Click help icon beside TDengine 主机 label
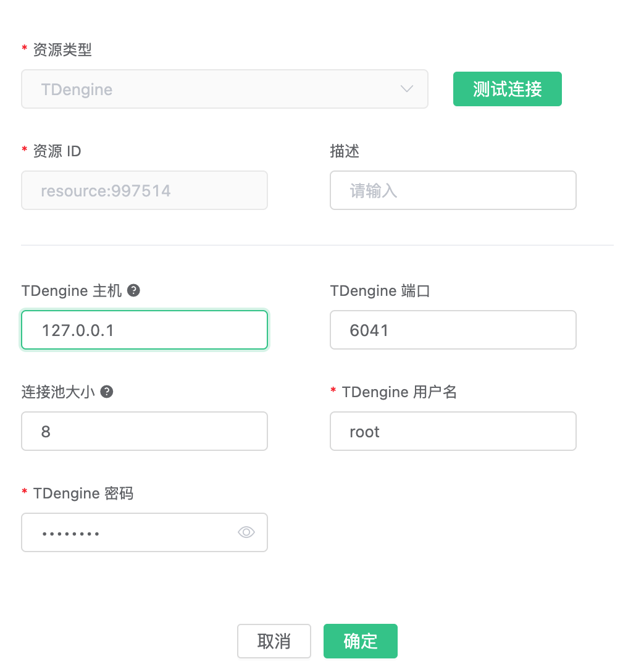The image size is (636, 672). (133, 290)
